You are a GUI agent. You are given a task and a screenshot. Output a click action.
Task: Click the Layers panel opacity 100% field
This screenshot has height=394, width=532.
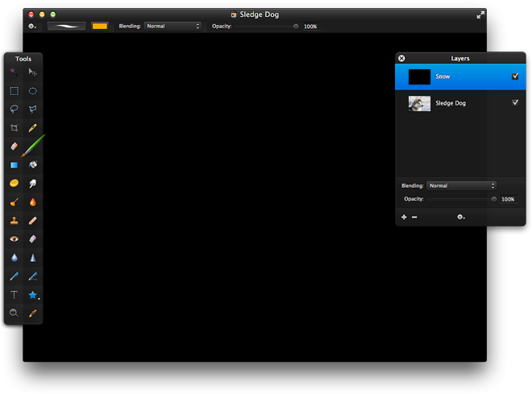tap(509, 199)
